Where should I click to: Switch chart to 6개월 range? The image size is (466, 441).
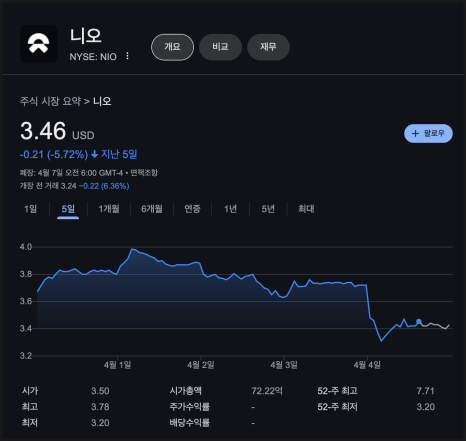click(152, 209)
